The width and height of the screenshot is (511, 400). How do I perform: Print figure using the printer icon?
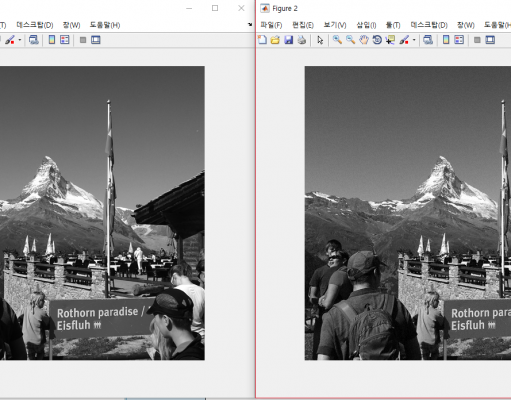[302, 40]
